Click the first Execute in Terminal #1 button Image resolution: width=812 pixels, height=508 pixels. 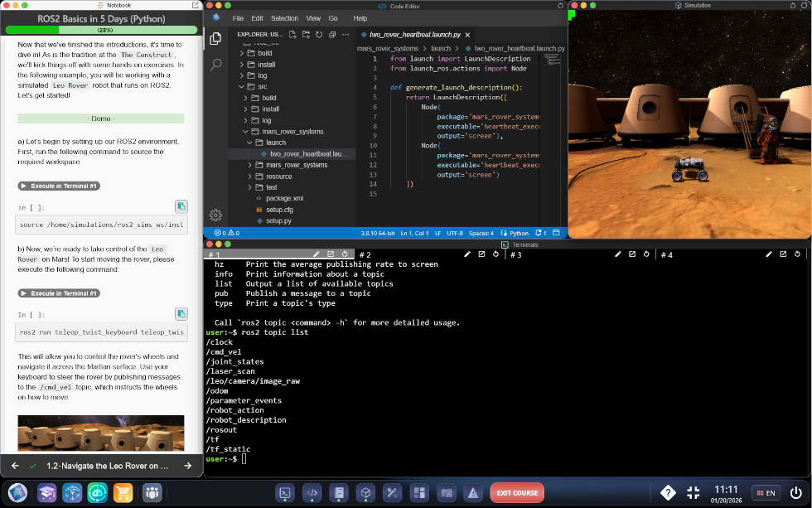pos(59,186)
